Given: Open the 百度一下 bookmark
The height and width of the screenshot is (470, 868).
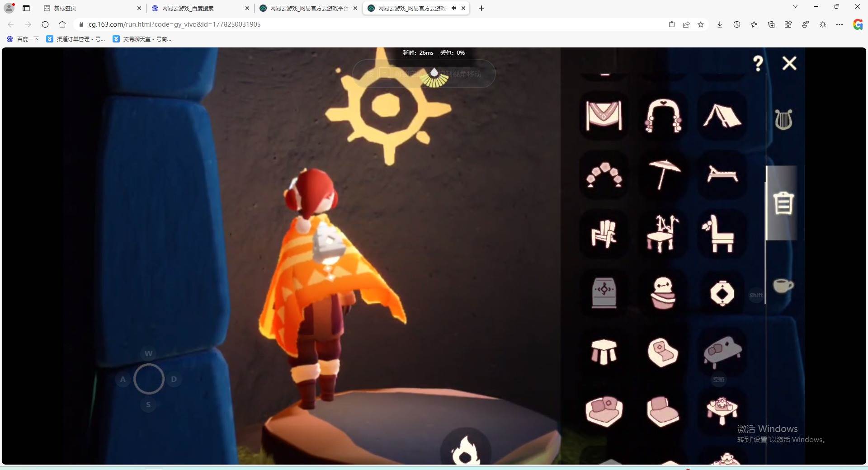Looking at the screenshot, I should 23,39.
